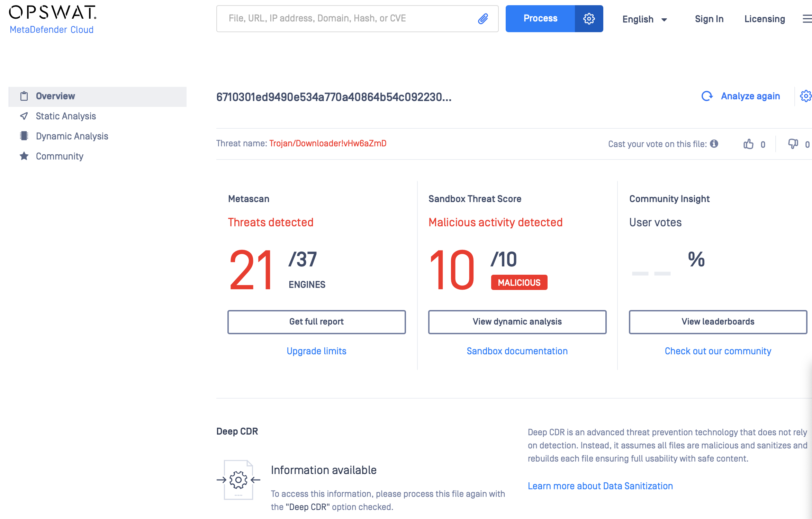Click the vote info circle icon
The width and height of the screenshot is (812, 519).
[x=714, y=144]
